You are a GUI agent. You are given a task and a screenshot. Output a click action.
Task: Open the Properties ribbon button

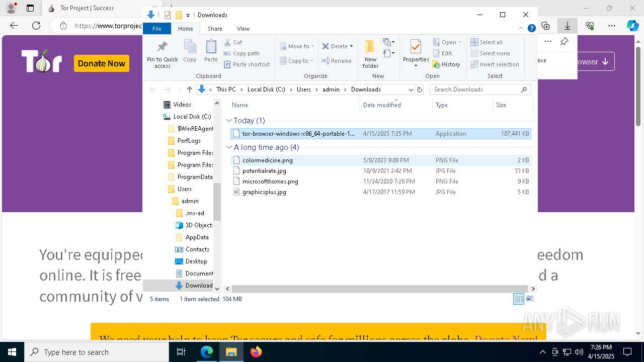[416, 54]
